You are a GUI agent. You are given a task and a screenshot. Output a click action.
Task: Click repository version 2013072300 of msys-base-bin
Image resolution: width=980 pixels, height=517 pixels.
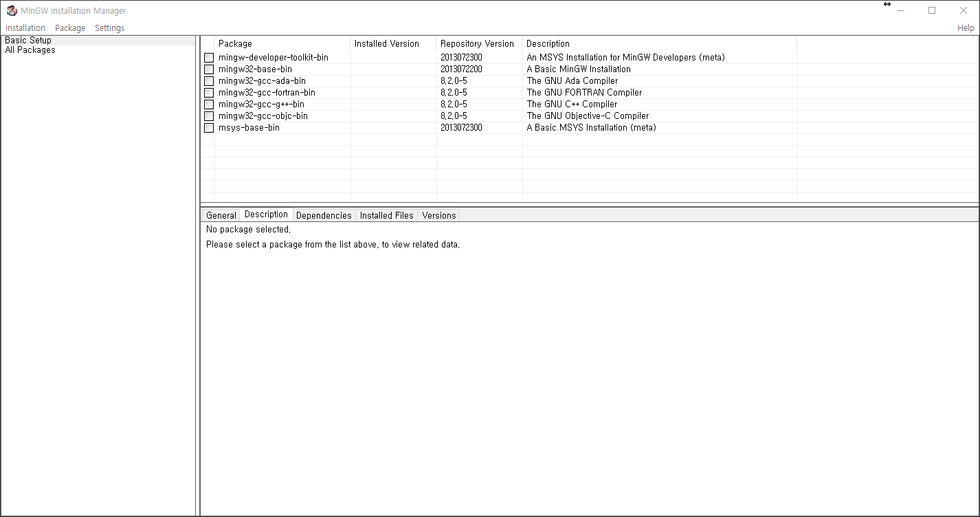coord(461,128)
